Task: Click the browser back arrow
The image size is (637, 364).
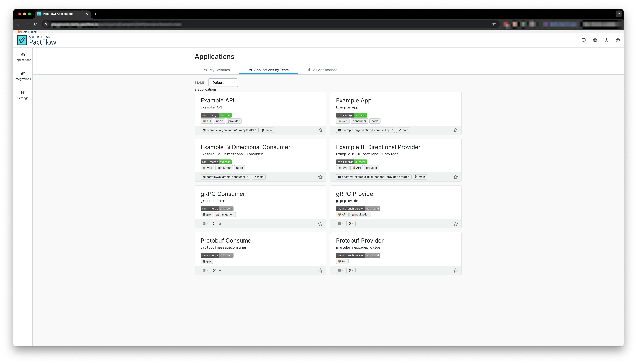Action: (x=18, y=24)
